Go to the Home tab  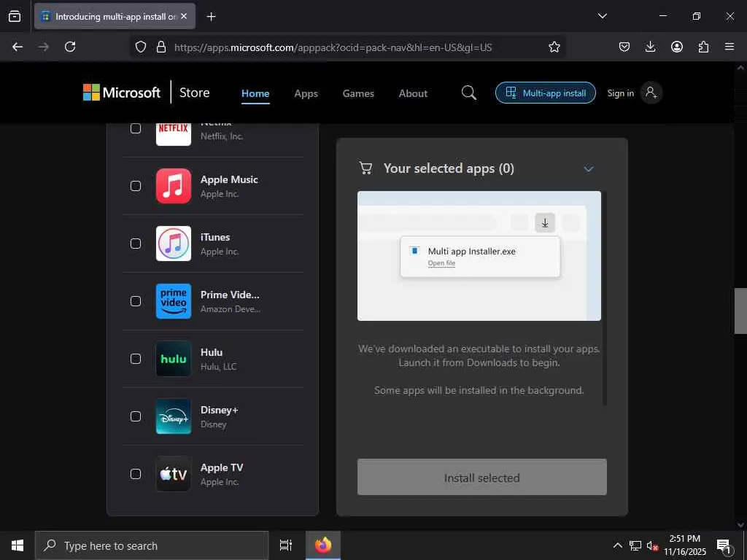pyautogui.click(x=255, y=93)
